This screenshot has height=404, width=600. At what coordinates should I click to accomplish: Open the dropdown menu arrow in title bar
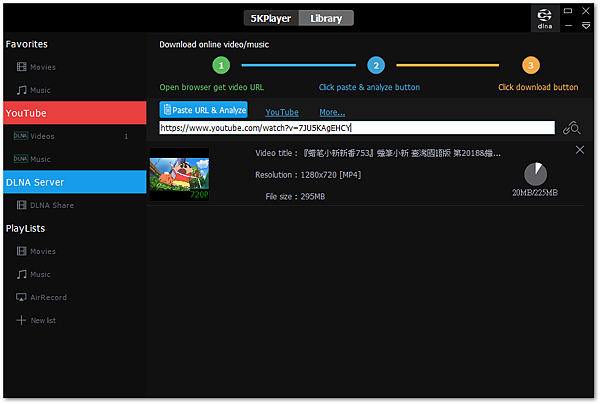pos(586,26)
